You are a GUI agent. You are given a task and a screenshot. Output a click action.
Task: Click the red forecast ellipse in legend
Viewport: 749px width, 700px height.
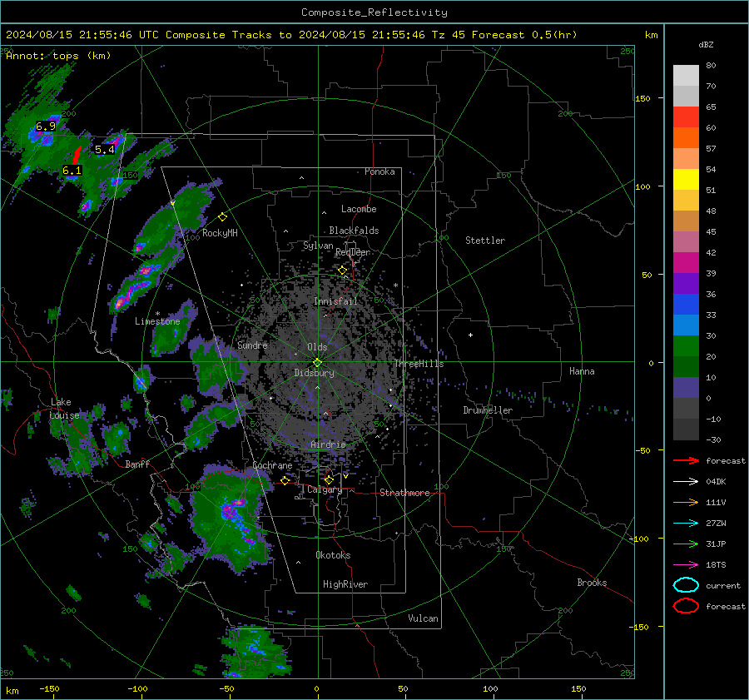686,606
